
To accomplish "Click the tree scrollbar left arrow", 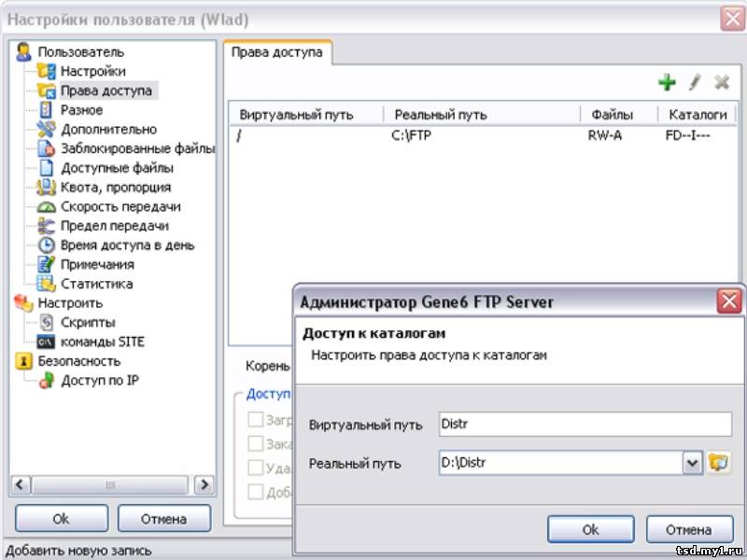I will pyautogui.click(x=20, y=484).
